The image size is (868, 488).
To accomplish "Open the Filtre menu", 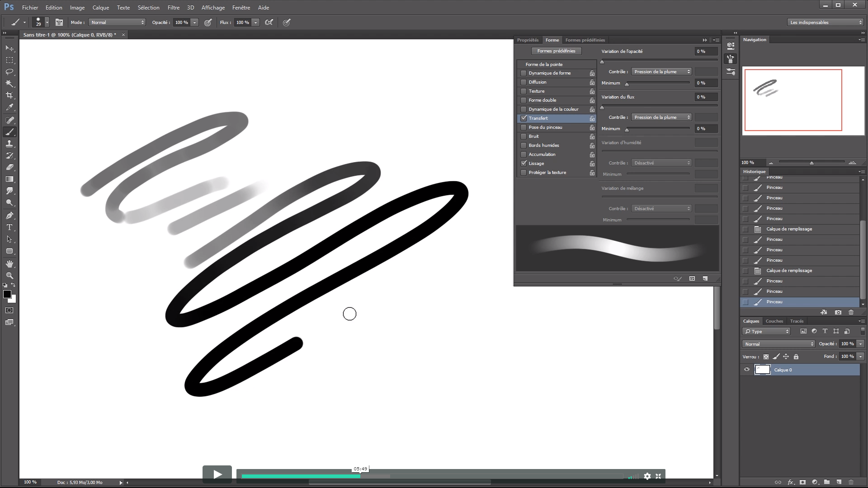I will tap(173, 7).
